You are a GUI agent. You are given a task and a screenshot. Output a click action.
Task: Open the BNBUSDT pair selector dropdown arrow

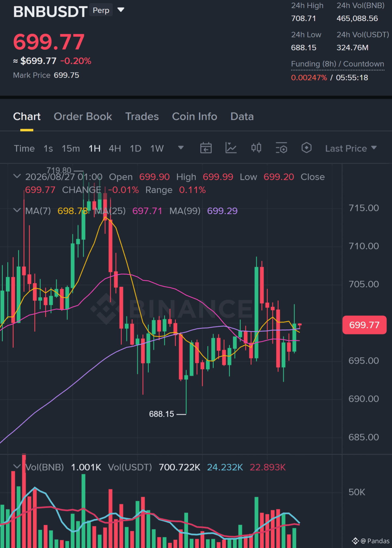pyautogui.click(x=121, y=10)
